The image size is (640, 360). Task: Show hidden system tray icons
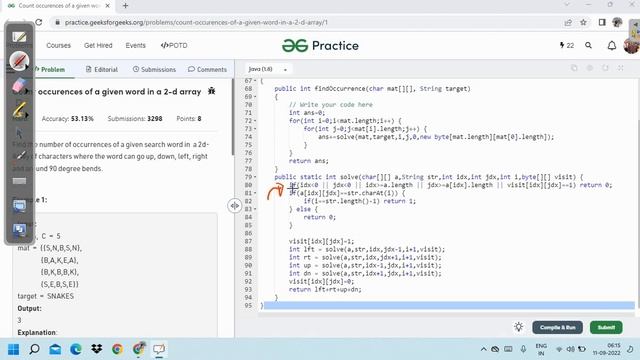[483, 349]
